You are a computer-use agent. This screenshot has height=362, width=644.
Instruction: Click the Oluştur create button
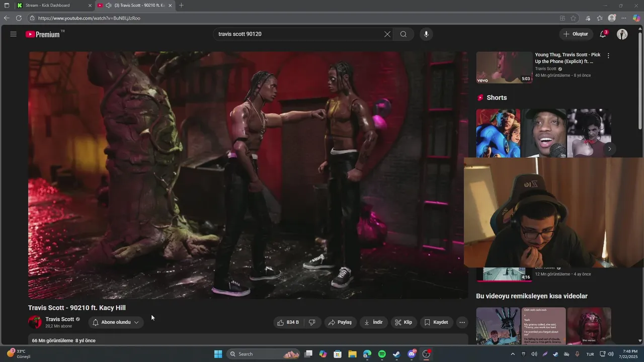point(576,34)
